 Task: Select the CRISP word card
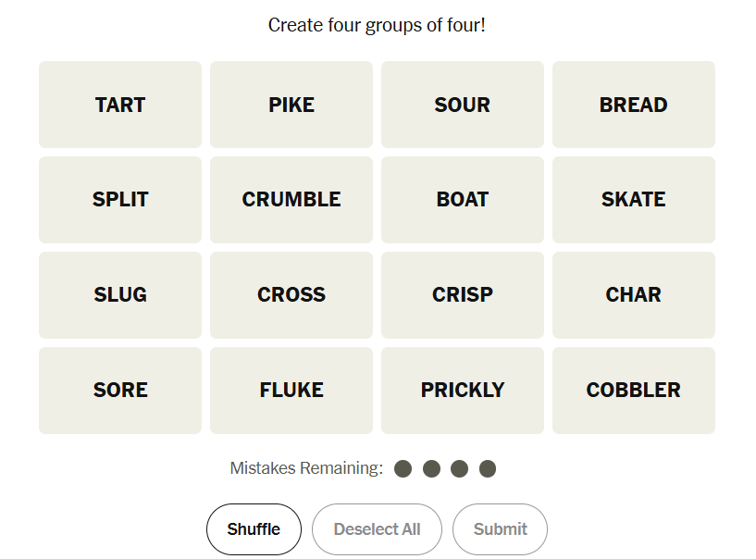(x=463, y=295)
